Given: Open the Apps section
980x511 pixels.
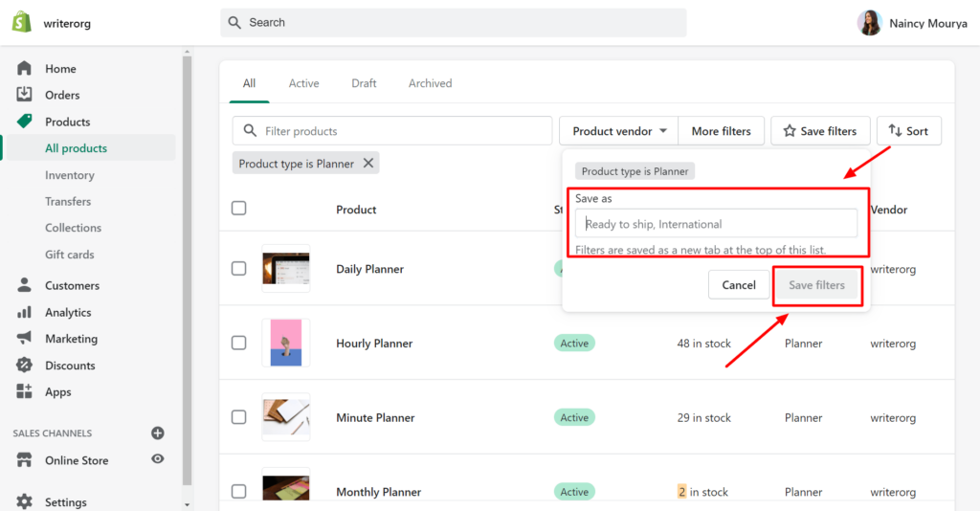Looking at the screenshot, I should (x=57, y=391).
